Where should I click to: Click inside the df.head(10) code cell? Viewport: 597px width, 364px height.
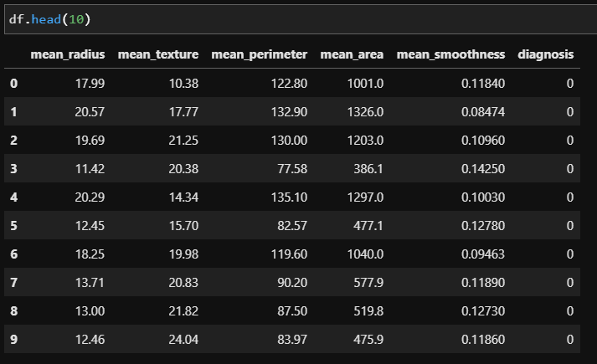click(251, 18)
